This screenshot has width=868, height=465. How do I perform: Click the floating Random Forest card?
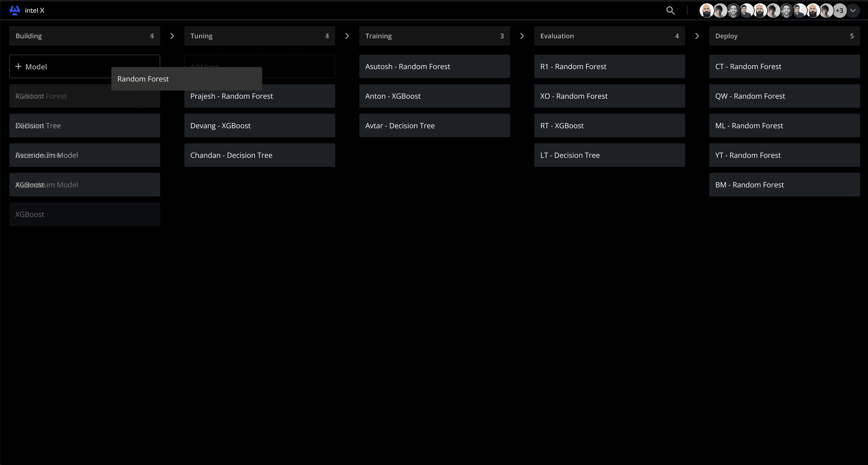click(186, 79)
